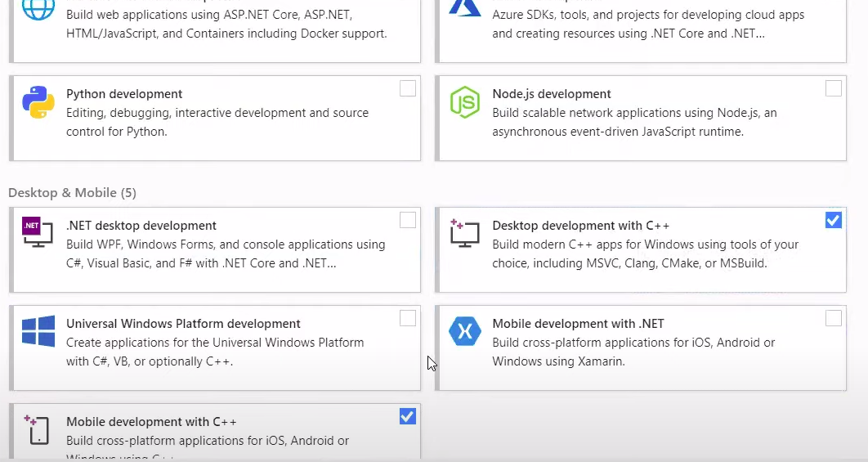Click Mobile development with C++ title

point(151,422)
